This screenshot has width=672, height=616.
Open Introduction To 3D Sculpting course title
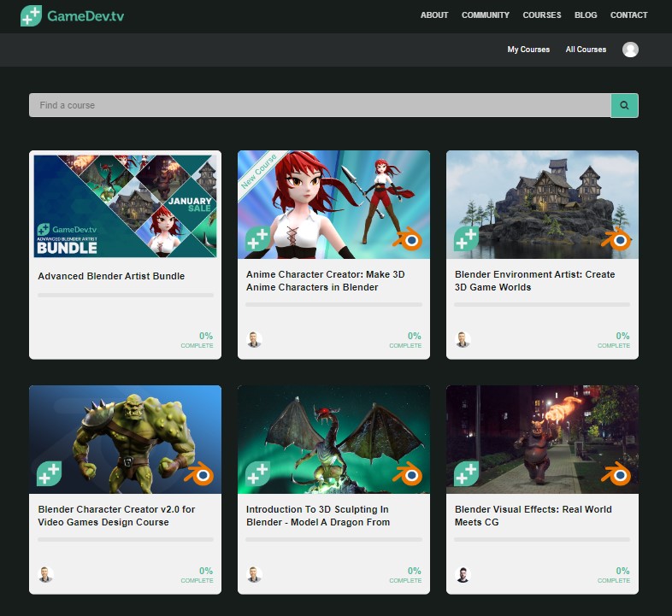pyautogui.click(x=318, y=515)
